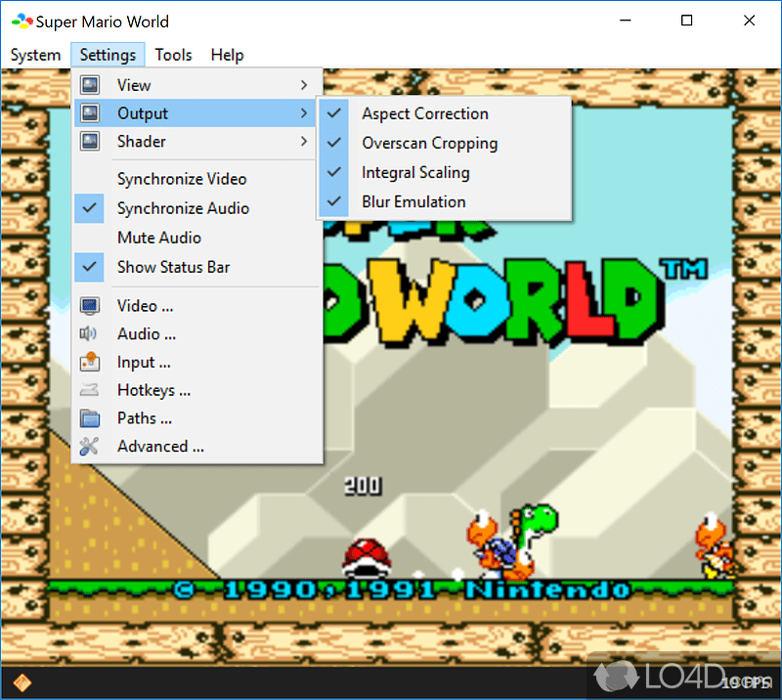The height and width of the screenshot is (700, 782).
Task: Close the Super Mario World window
Action: [749, 21]
